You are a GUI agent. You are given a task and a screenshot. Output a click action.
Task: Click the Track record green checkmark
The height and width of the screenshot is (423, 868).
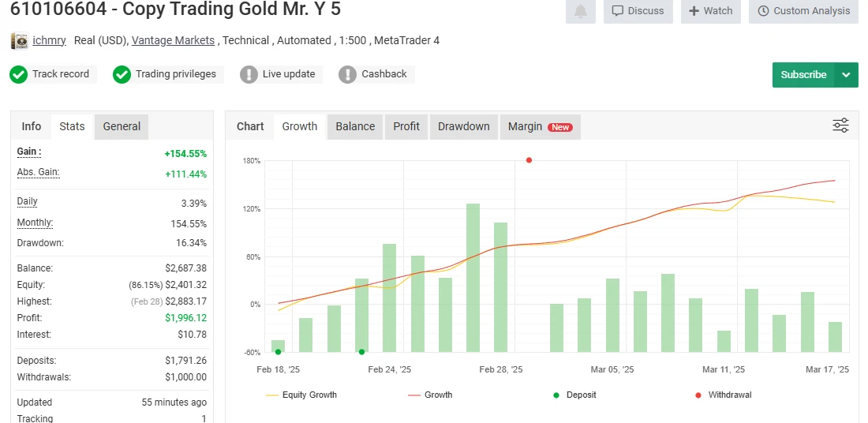(x=19, y=74)
